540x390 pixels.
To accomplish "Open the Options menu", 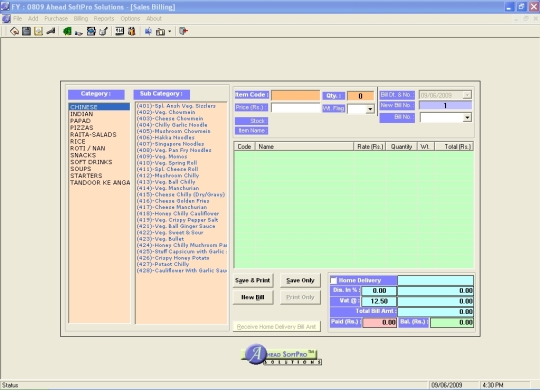I will [130, 19].
